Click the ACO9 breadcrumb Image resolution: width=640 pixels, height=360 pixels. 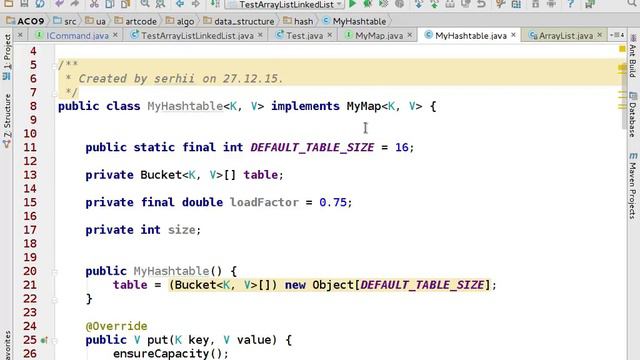[x=26, y=21]
